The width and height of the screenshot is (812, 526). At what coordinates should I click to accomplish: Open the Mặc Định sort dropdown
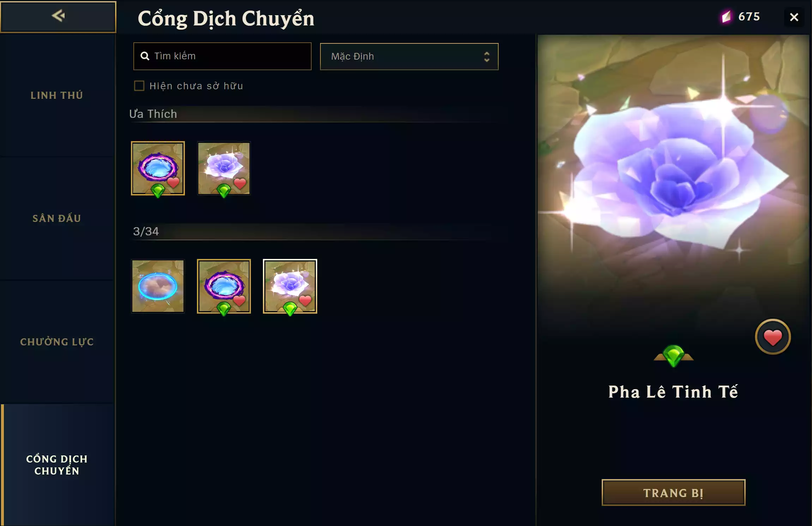coord(409,56)
